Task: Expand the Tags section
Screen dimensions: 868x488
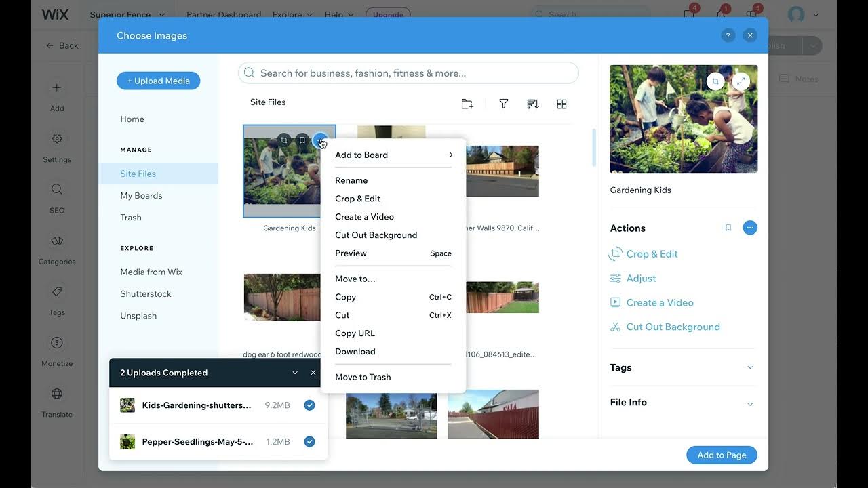Action: (x=750, y=367)
